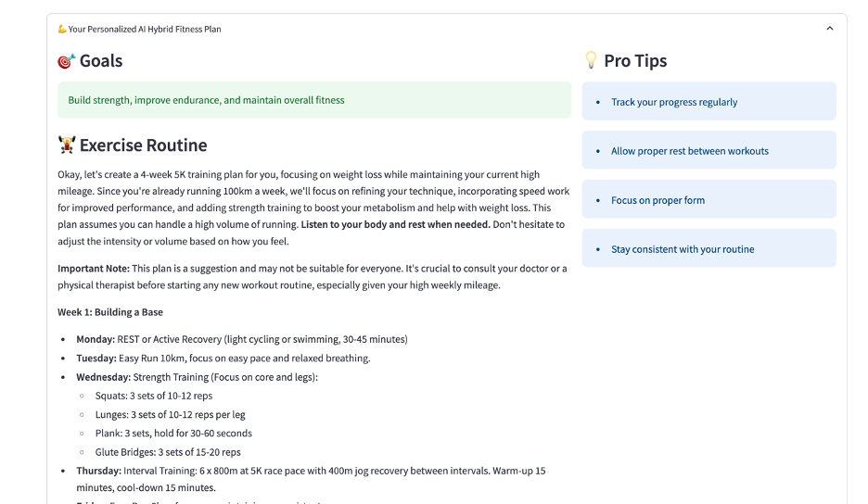Click the Pro Tips heading
868x504 pixels.
pyautogui.click(x=635, y=61)
